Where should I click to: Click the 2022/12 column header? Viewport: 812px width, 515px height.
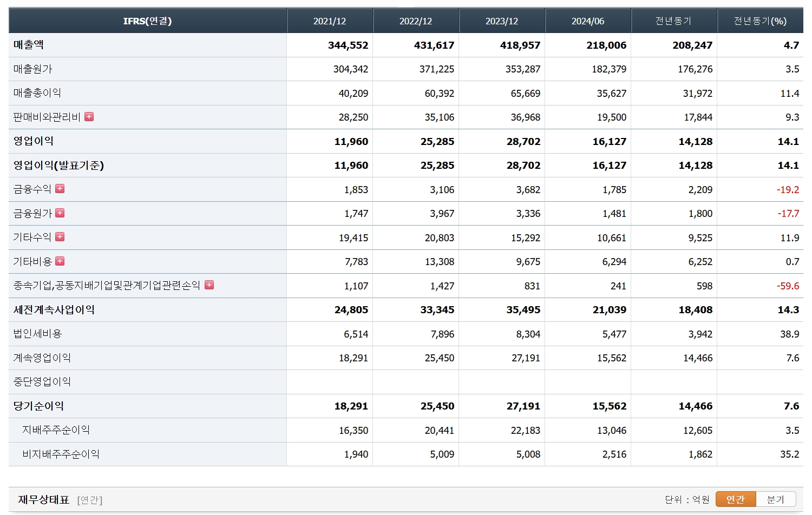[416, 21]
